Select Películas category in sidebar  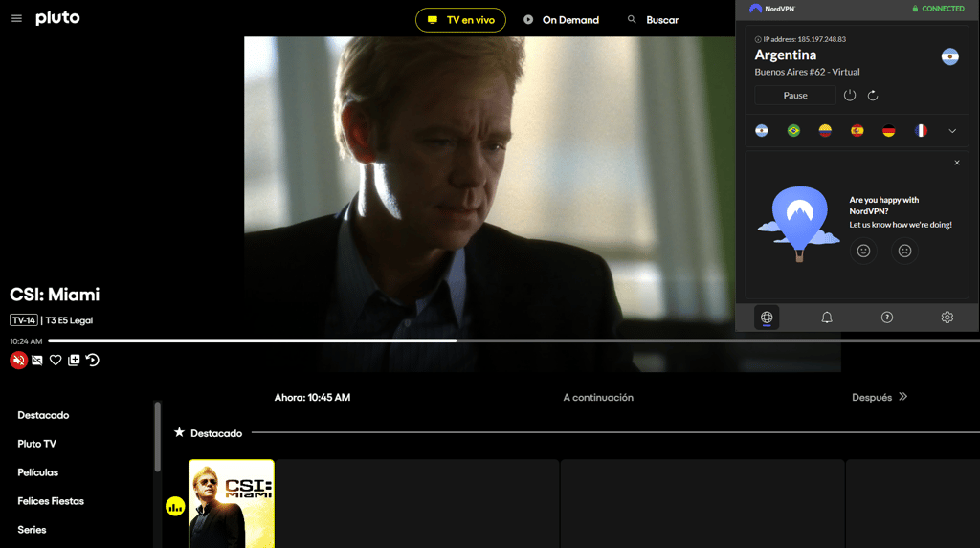37,472
